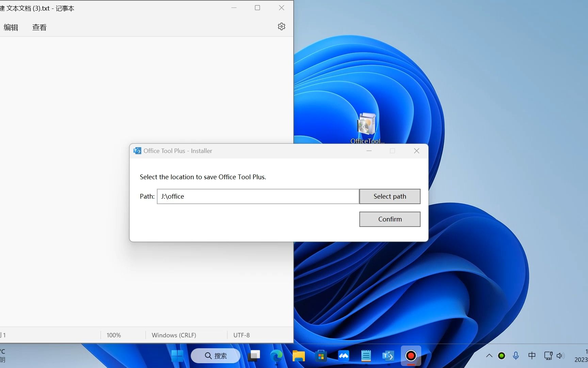This screenshot has width=588, height=368.
Task: Click the microphone tray icon
Action: click(516, 356)
